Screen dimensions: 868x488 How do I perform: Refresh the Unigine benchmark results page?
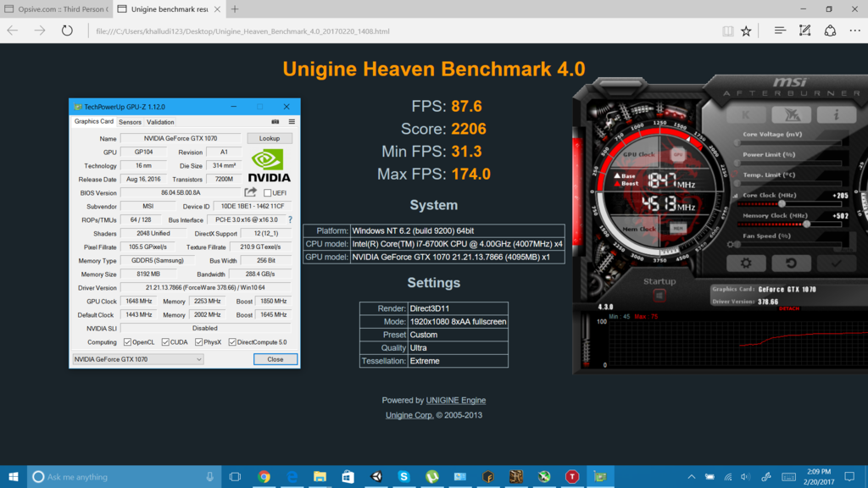pos(67,31)
